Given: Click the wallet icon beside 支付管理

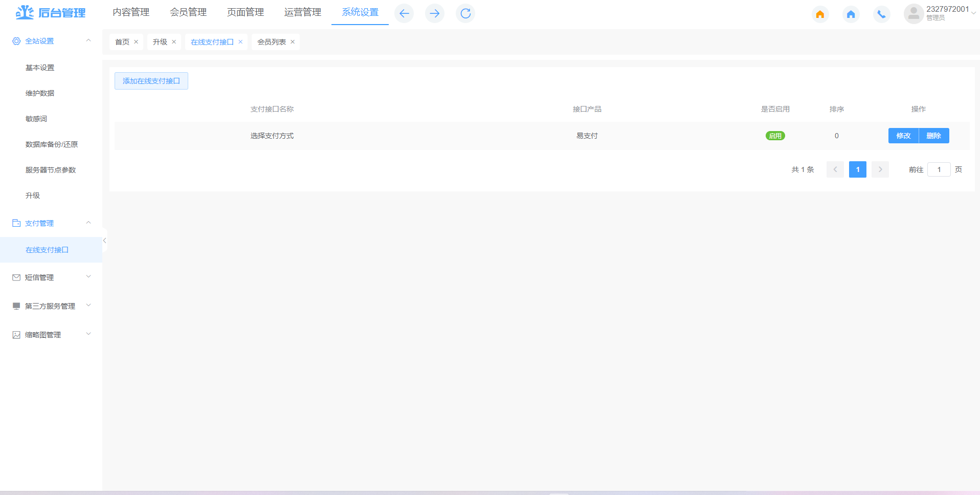Looking at the screenshot, I should click(16, 223).
